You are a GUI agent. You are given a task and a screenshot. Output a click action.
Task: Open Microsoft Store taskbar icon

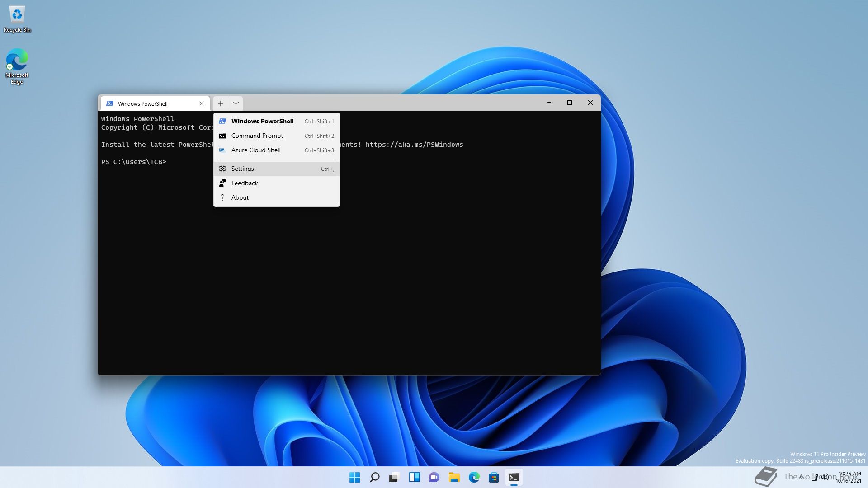494,477
